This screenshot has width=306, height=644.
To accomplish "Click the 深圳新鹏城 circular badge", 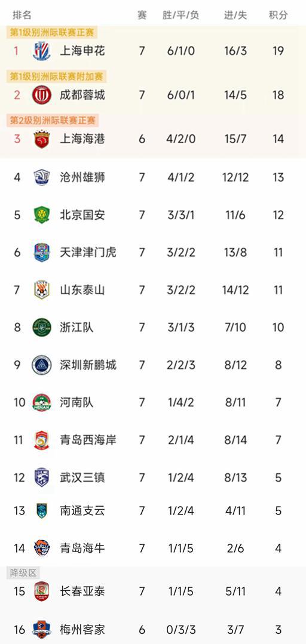I will pyautogui.click(x=42, y=365).
